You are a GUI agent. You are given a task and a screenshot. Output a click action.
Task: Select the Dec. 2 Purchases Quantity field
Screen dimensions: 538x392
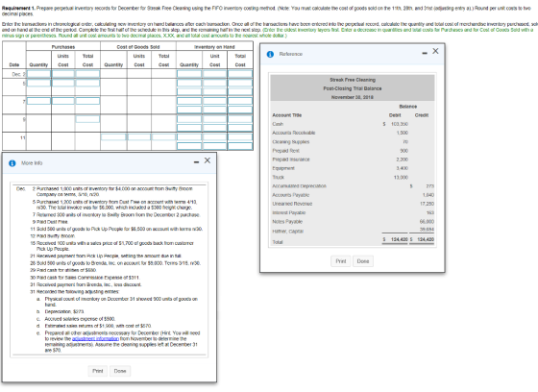coord(38,74)
